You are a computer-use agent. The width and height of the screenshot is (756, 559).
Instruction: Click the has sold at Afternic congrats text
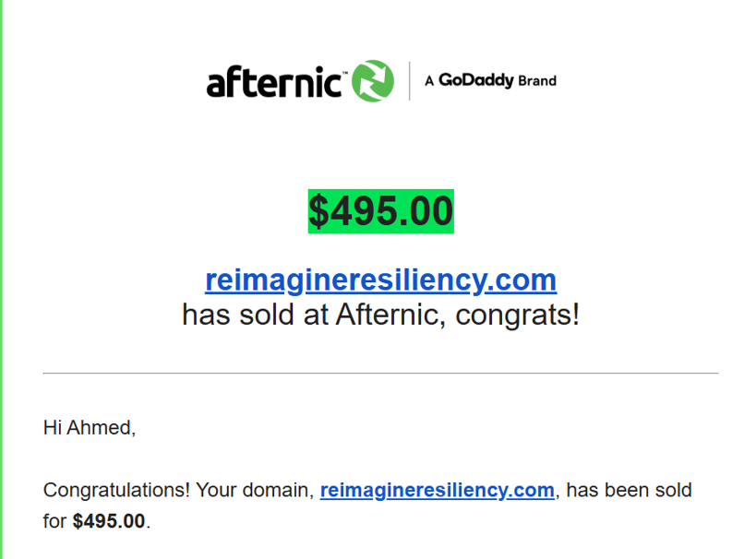[381, 315]
